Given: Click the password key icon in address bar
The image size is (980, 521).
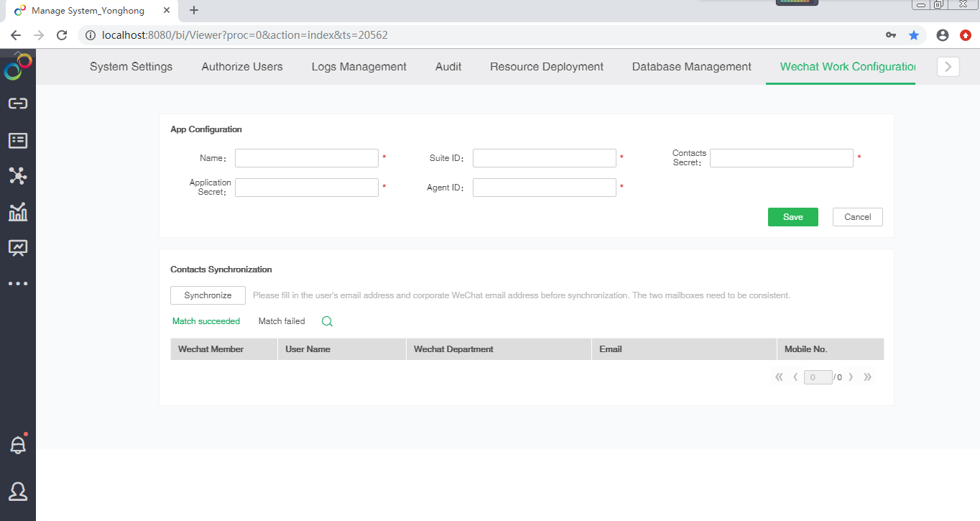Looking at the screenshot, I should (891, 34).
